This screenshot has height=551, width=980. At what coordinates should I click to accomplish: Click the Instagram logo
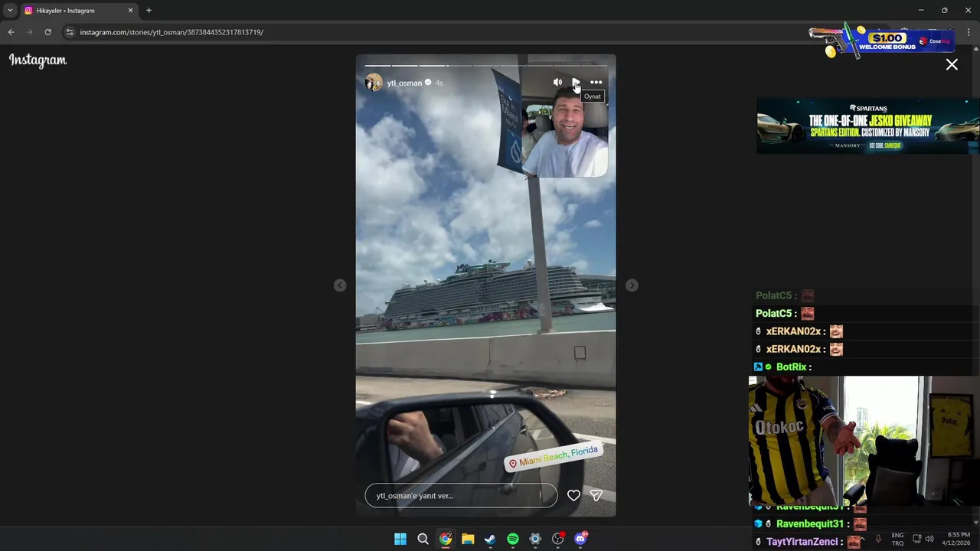[38, 60]
